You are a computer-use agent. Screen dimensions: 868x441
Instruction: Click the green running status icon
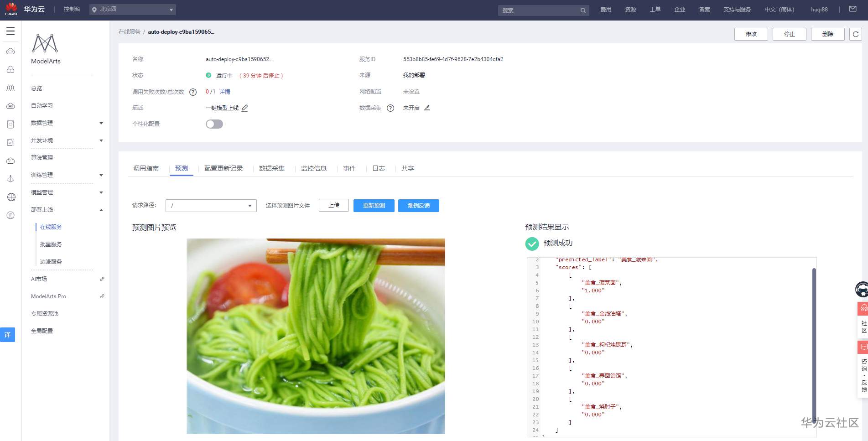(x=208, y=75)
